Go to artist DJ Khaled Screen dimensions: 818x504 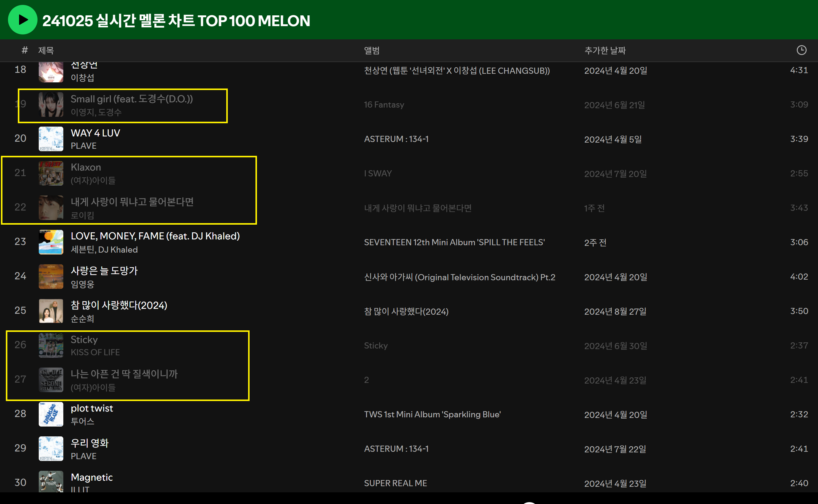pos(118,250)
